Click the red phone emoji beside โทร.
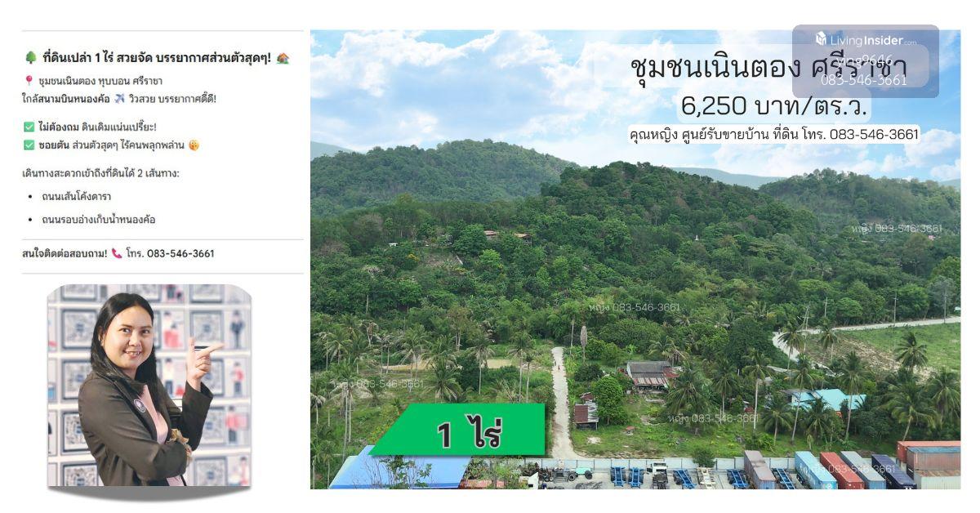Screen dimensions: 980x513 click(x=116, y=253)
